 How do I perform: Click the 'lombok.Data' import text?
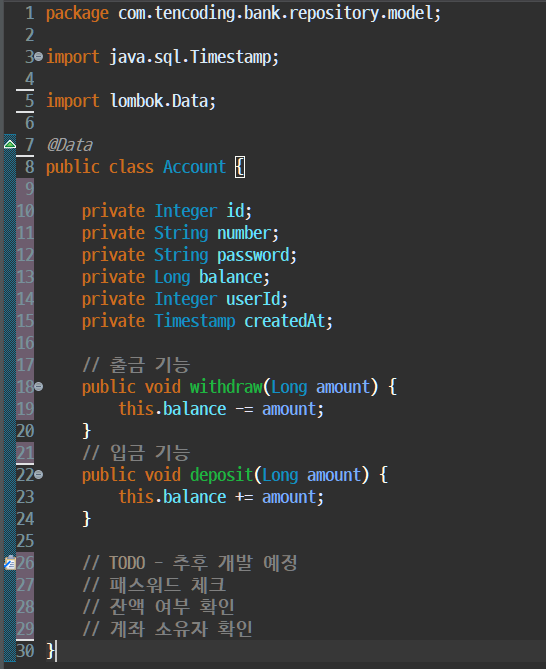(159, 101)
